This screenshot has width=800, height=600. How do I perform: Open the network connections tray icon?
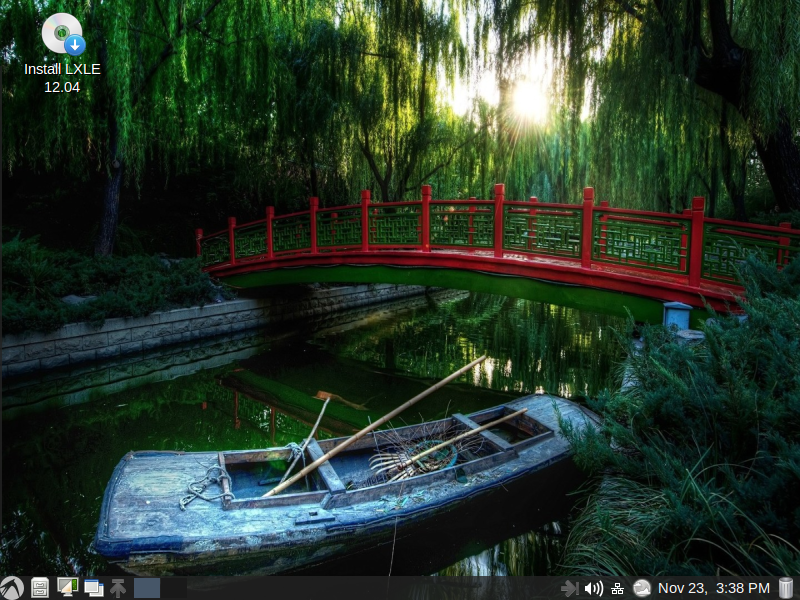pos(618,588)
